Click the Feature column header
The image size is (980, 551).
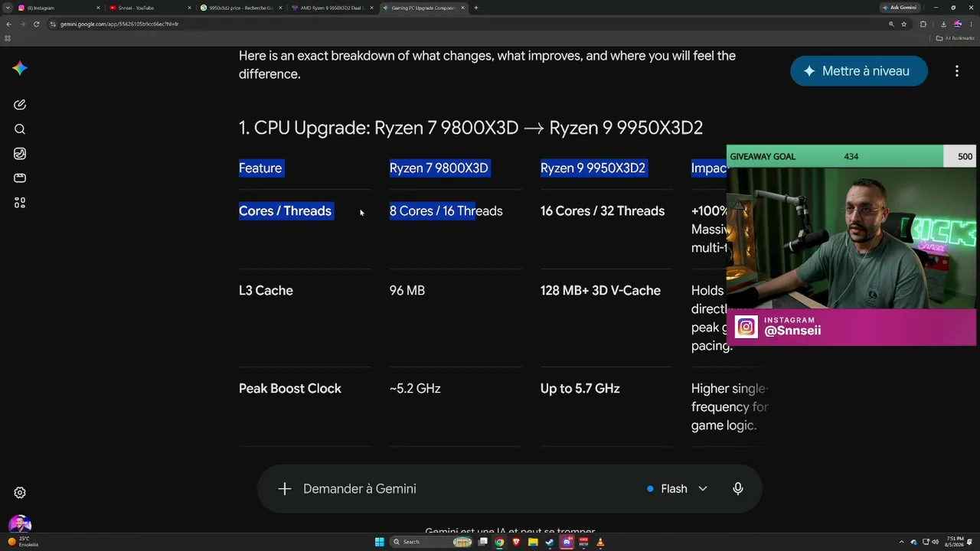point(260,168)
